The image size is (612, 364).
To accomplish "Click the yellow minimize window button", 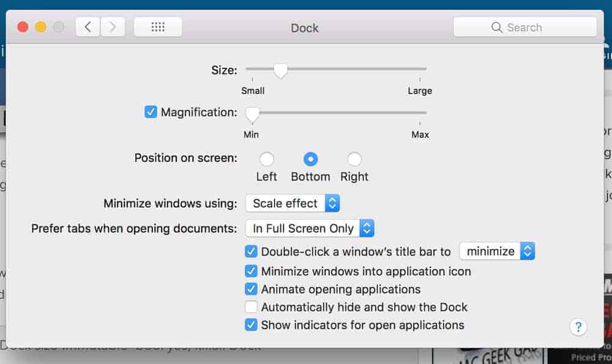I will click(41, 27).
